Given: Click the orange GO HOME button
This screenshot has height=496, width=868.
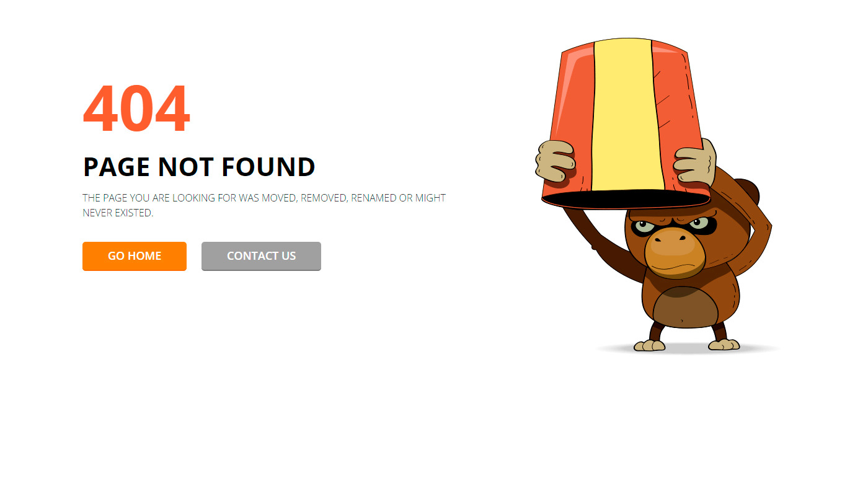Looking at the screenshot, I should click(135, 256).
